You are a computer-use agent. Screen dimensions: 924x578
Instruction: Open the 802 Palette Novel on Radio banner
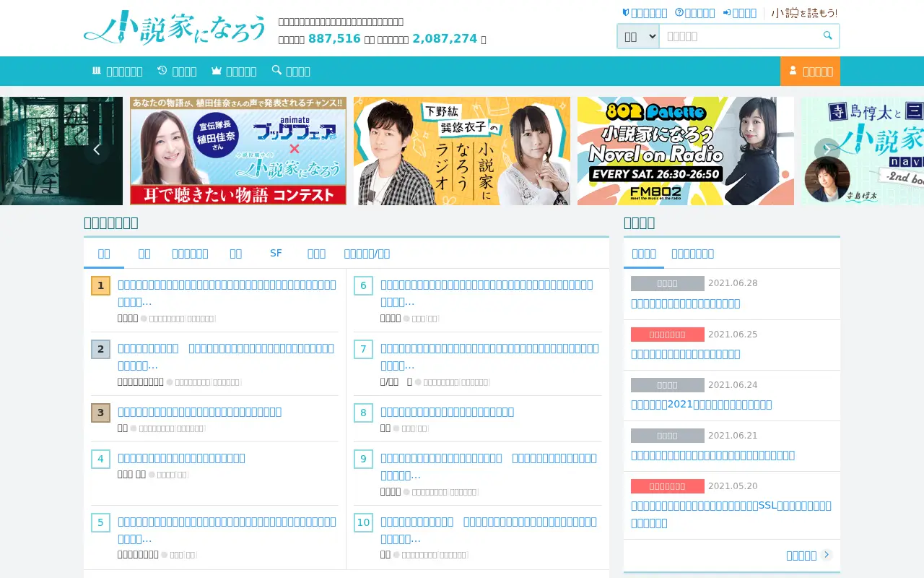[x=686, y=151]
